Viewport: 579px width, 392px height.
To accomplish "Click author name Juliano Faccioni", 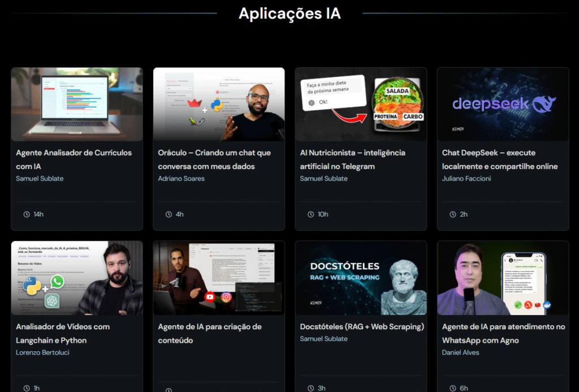I will pos(466,179).
